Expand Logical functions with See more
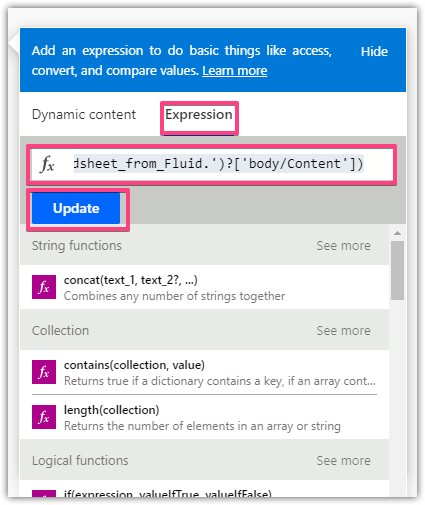The width and height of the screenshot is (425, 505). [x=343, y=461]
